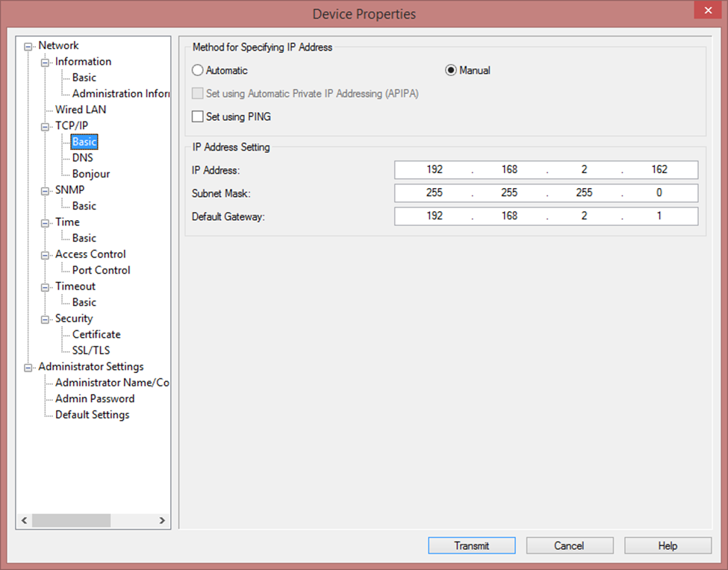Close the Device Properties window
Image resolution: width=728 pixels, height=570 pixels.
(708, 10)
